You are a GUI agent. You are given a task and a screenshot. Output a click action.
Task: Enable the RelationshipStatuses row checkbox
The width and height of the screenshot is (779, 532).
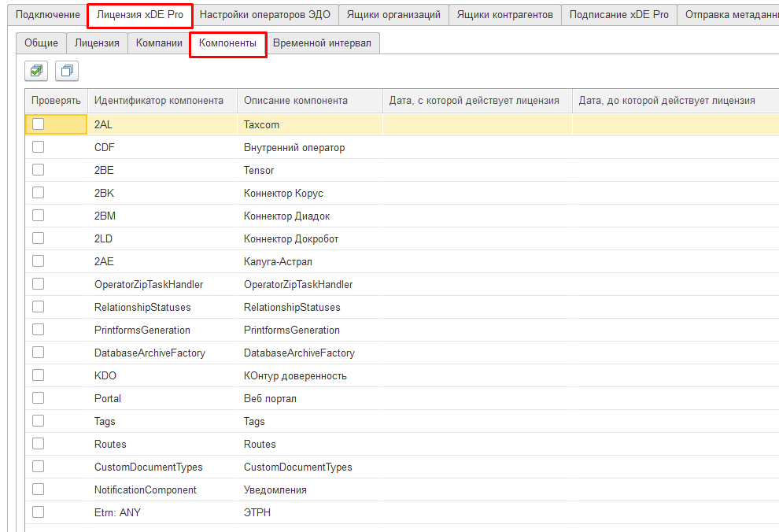[39, 307]
